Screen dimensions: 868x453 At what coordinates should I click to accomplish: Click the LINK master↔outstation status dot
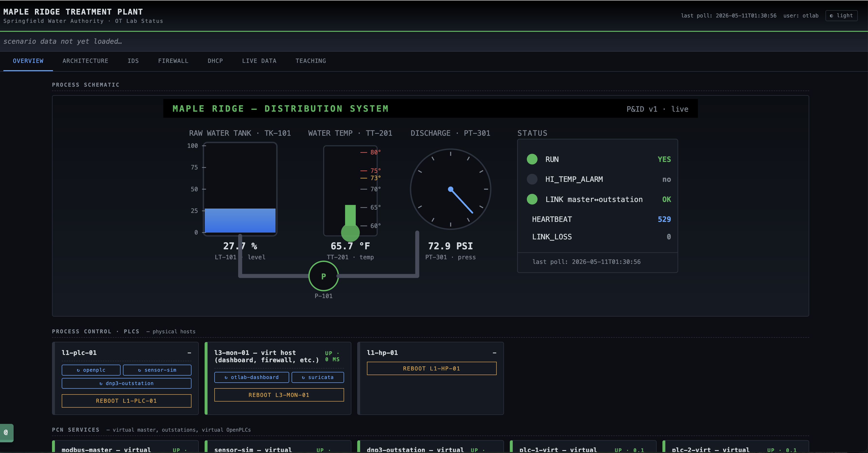pyautogui.click(x=532, y=199)
